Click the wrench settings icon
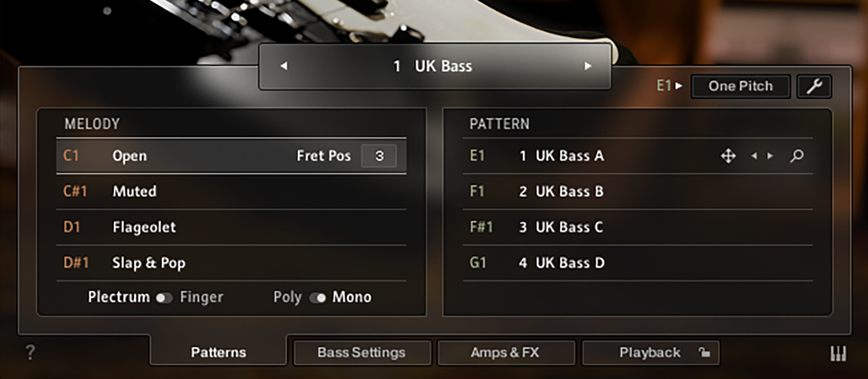The width and height of the screenshot is (868, 379). (x=814, y=87)
